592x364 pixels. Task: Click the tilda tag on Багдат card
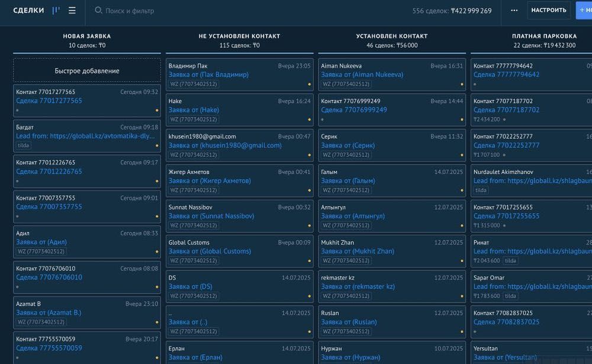click(x=24, y=146)
